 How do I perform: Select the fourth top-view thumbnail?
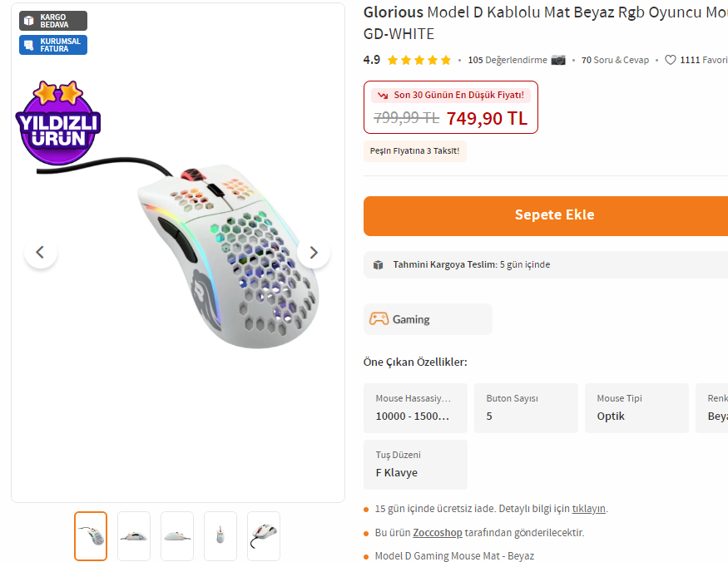(x=220, y=536)
